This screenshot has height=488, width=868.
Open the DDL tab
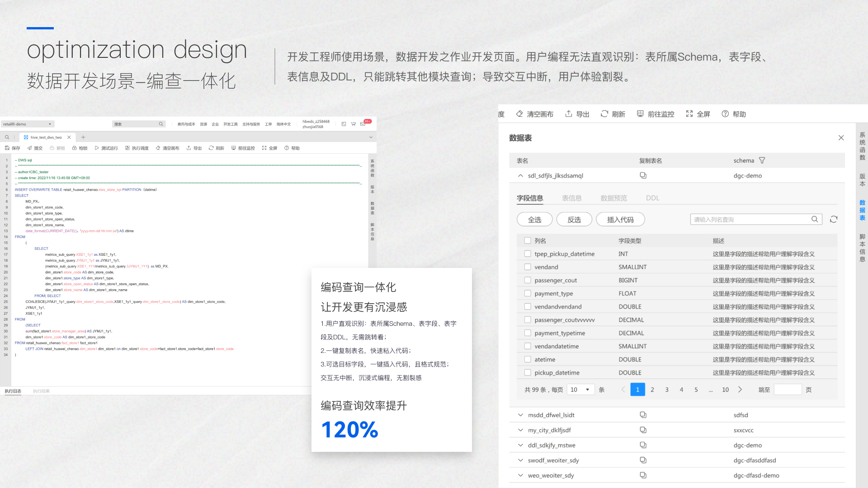click(652, 198)
